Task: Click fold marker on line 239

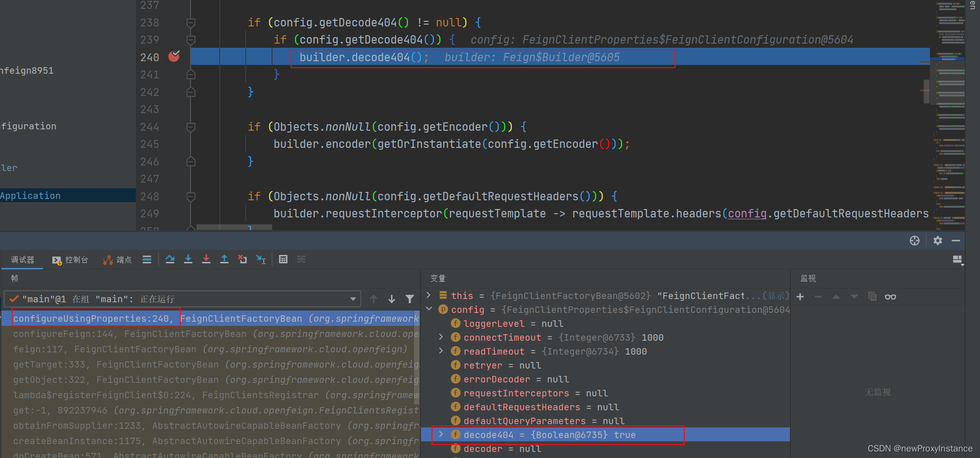Action: tap(191, 40)
